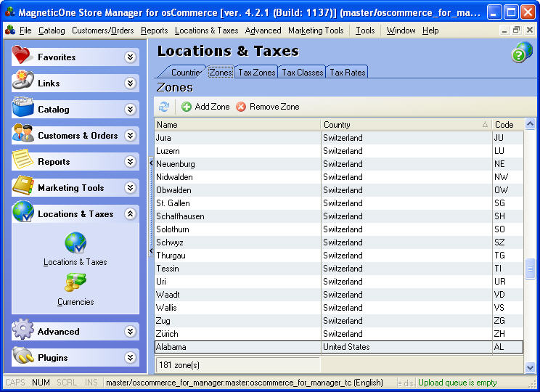This screenshot has width=540, height=392.
Task: Open the Advanced menu
Action: (x=263, y=30)
